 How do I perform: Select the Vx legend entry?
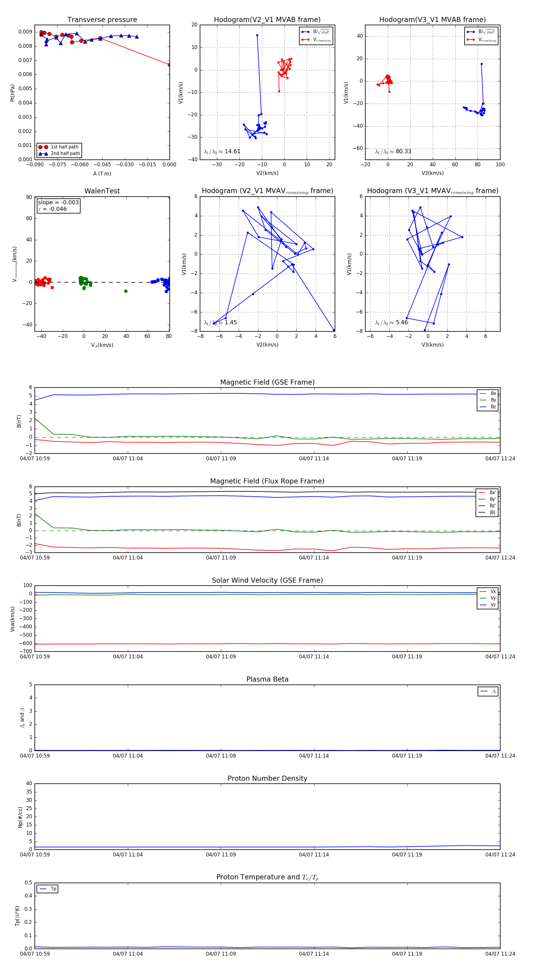pos(488,592)
